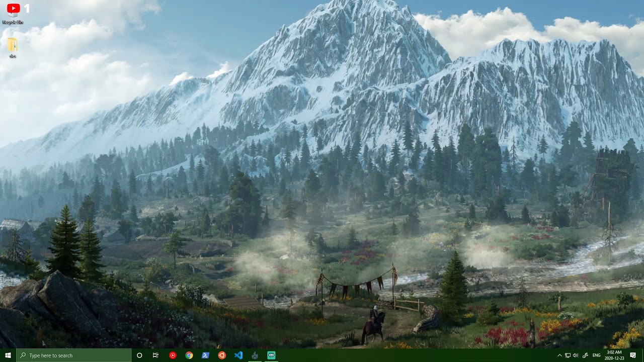Open the flame icon app on the taskbar
The height and width of the screenshot is (362, 644).
[x=255, y=355]
